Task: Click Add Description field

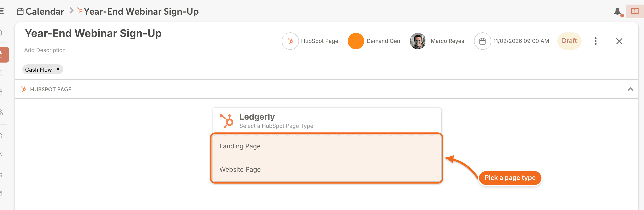Action: tap(45, 50)
